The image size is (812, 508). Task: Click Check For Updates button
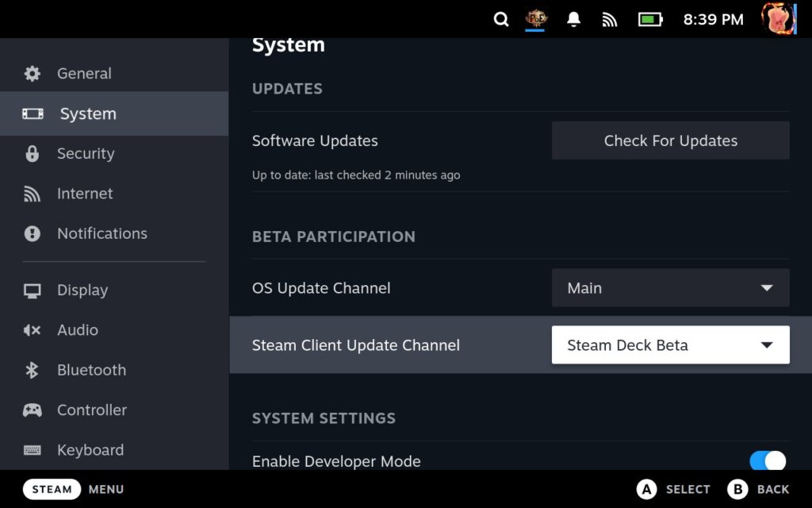pos(671,140)
